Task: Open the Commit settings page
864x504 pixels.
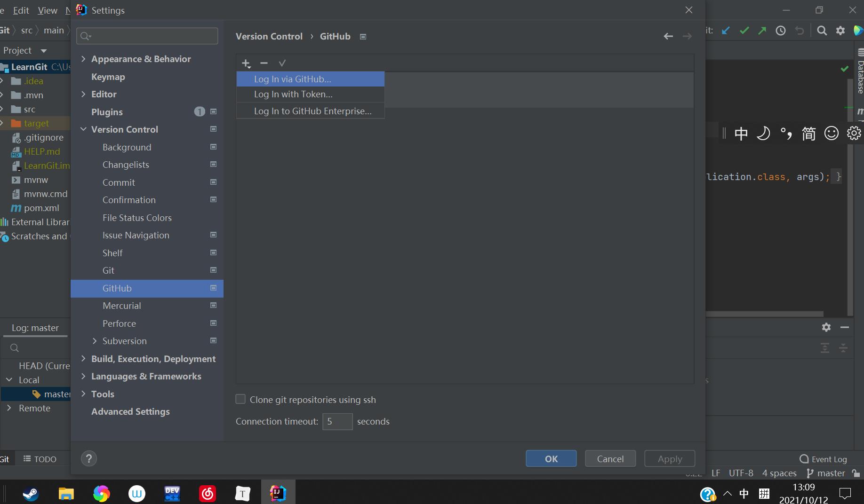Action: point(119,182)
